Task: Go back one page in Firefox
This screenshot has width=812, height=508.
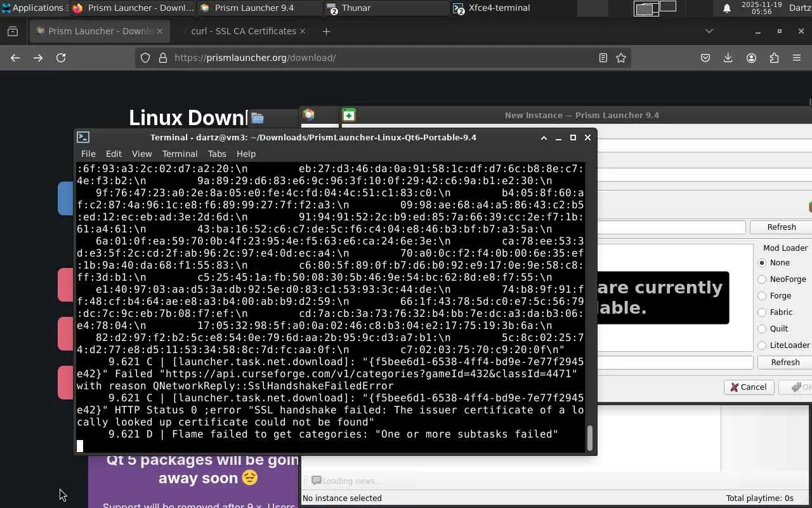Action: pos(15,58)
